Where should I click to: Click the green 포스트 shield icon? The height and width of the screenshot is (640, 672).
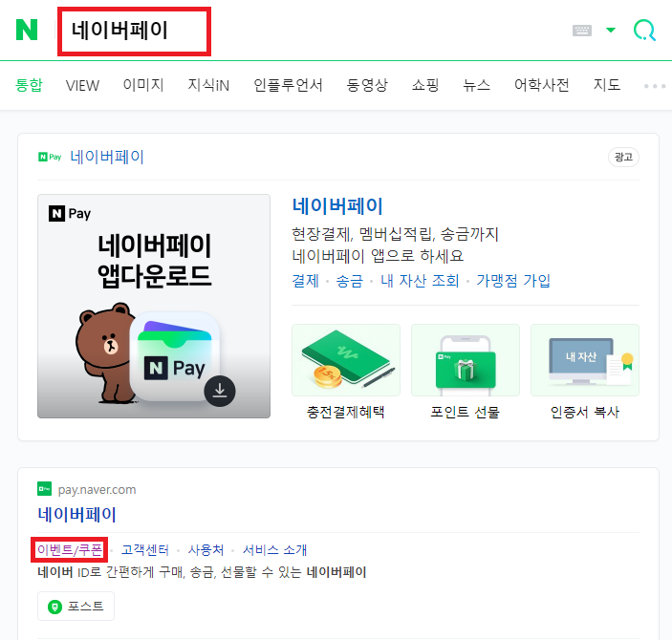pos(54,607)
